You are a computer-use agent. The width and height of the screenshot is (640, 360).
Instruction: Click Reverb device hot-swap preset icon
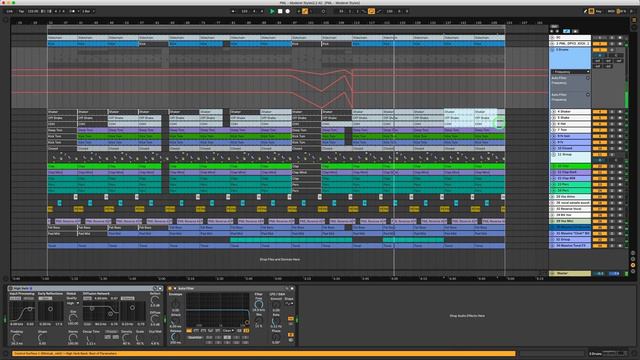click(155, 288)
